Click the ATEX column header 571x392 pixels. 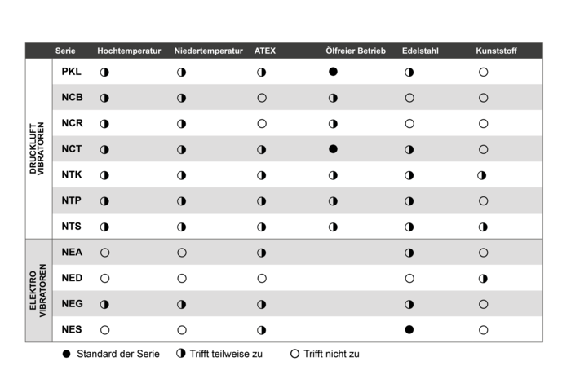pos(265,51)
